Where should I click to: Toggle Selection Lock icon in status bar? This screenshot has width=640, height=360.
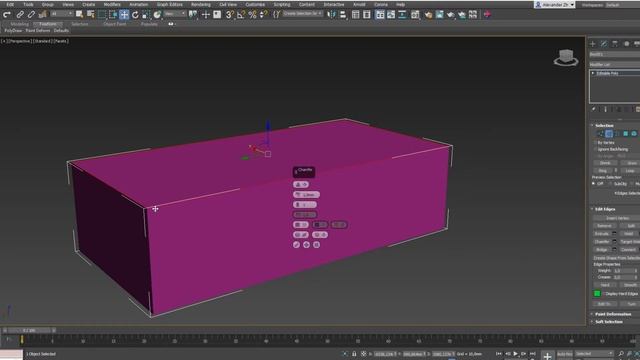354,354
